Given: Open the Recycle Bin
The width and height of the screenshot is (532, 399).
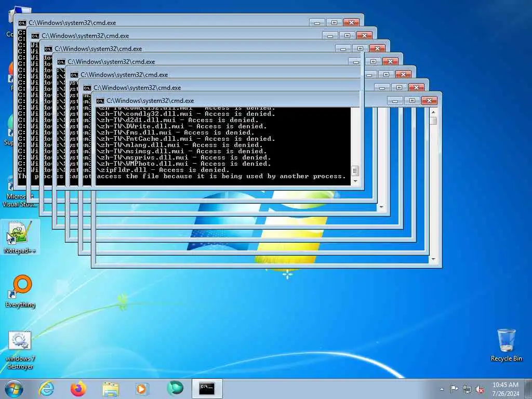Looking at the screenshot, I should (506, 345).
